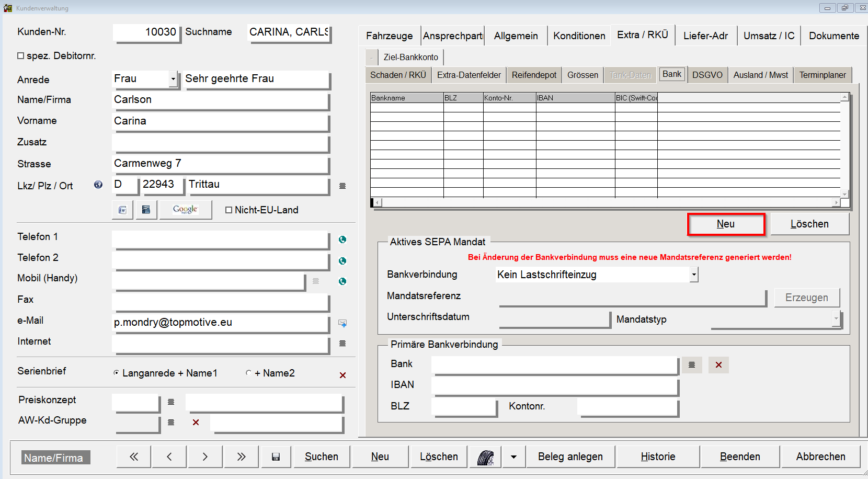This screenshot has width=868, height=479.
Task: Open the list icon beside the Internet field
Action: tap(342, 344)
